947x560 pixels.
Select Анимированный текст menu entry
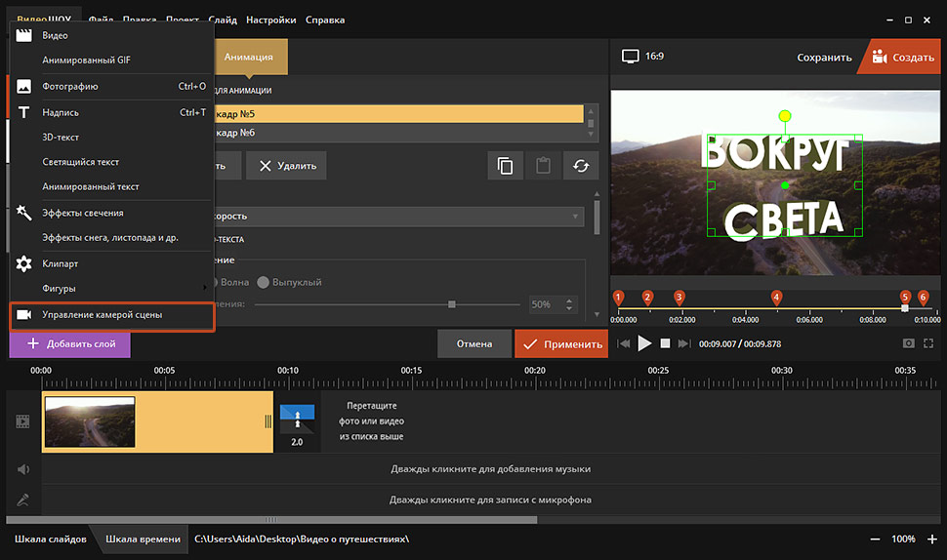pyautogui.click(x=91, y=186)
